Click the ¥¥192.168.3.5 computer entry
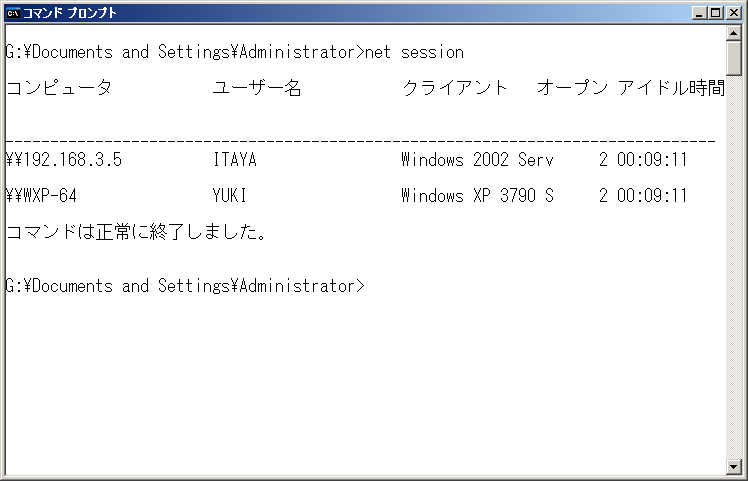Screen dimensions: 748x481 pos(64,159)
